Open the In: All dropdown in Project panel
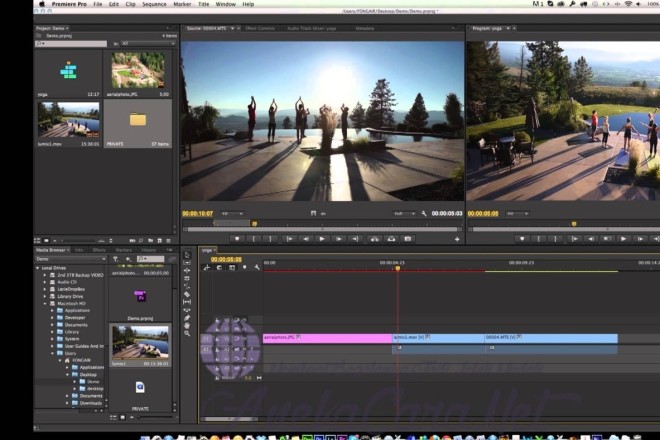The height and width of the screenshot is (440, 660). pos(148,44)
